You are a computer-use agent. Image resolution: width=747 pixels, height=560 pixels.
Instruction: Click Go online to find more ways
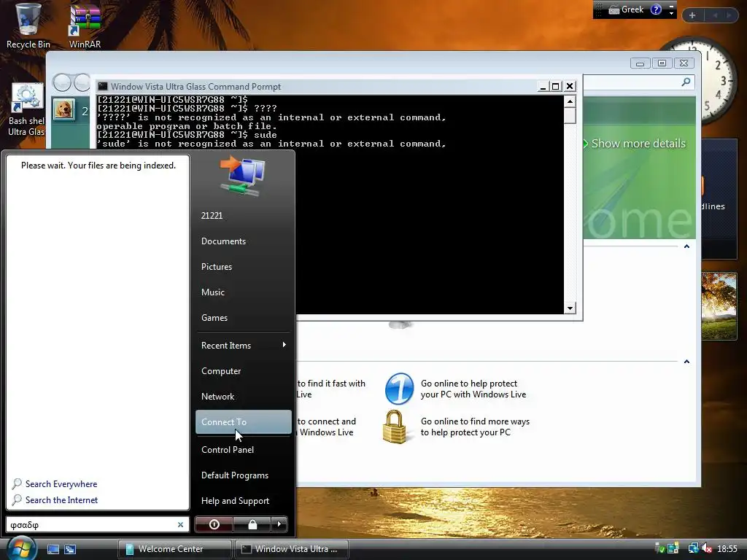(x=475, y=427)
